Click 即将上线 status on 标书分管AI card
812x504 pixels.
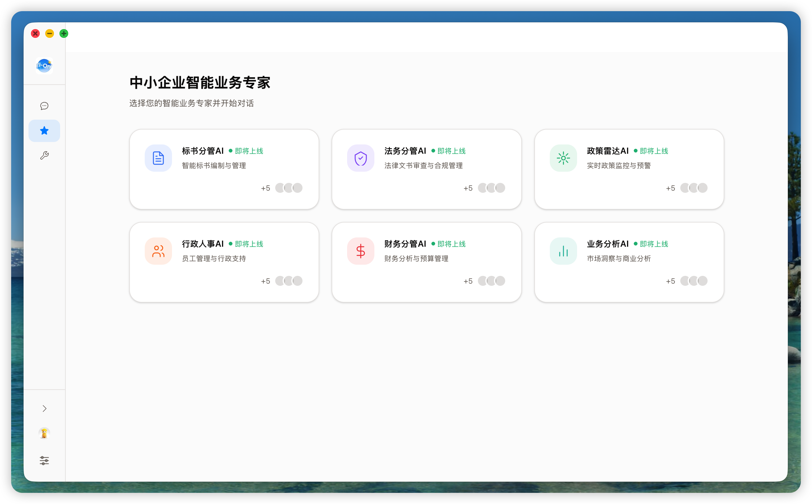pyautogui.click(x=246, y=151)
